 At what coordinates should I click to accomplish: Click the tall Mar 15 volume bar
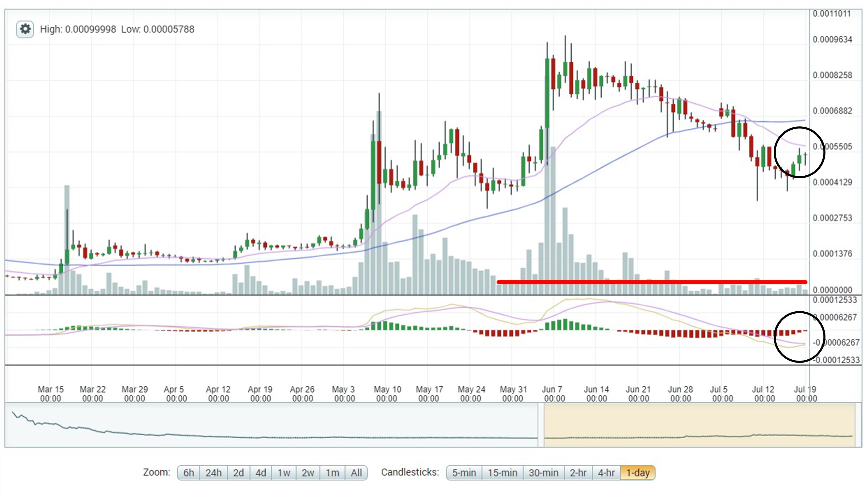click(x=67, y=240)
